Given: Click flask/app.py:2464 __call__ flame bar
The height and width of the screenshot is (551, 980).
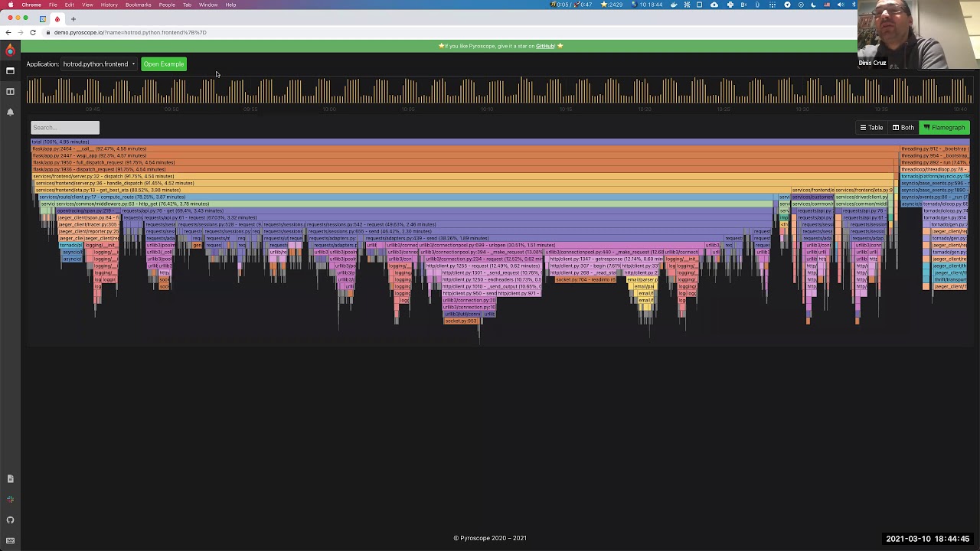Looking at the screenshot, I should point(465,148).
